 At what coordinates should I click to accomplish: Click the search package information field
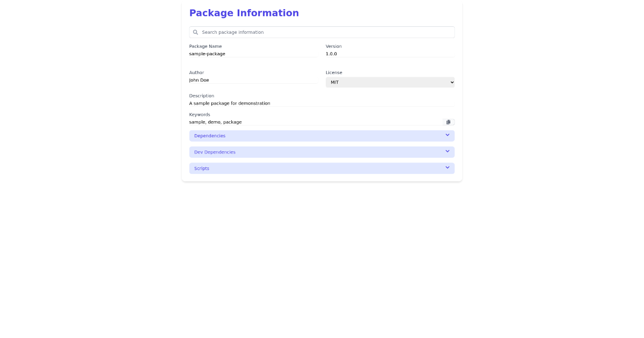click(x=321, y=32)
